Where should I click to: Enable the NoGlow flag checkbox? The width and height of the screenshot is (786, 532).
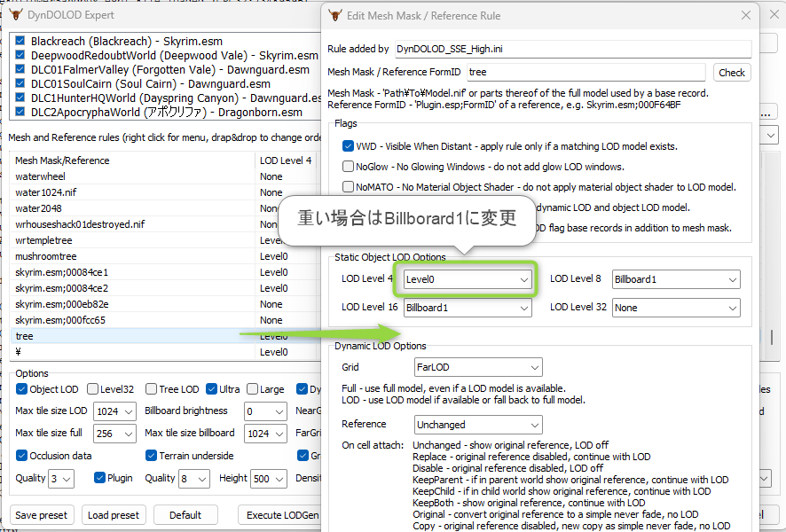(x=349, y=167)
